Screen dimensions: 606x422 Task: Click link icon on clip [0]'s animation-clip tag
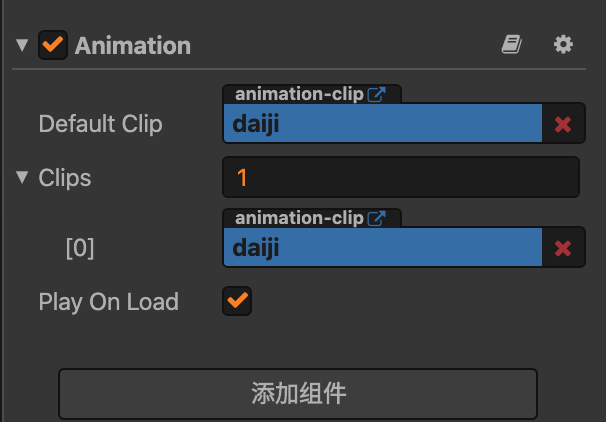(377, 218)
